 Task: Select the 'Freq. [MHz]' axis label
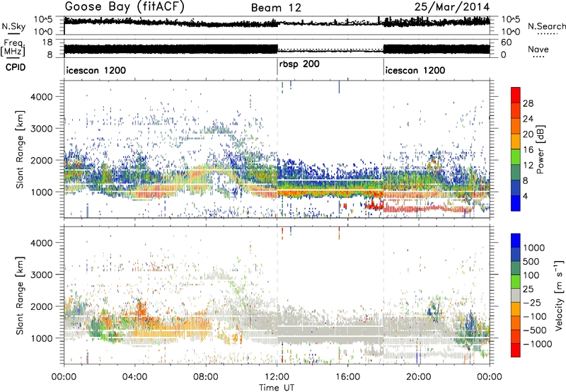13,48
